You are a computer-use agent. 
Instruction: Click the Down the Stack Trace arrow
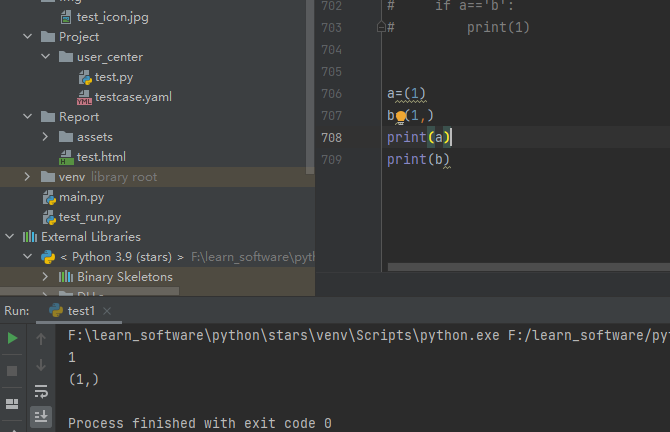point(41,365)
